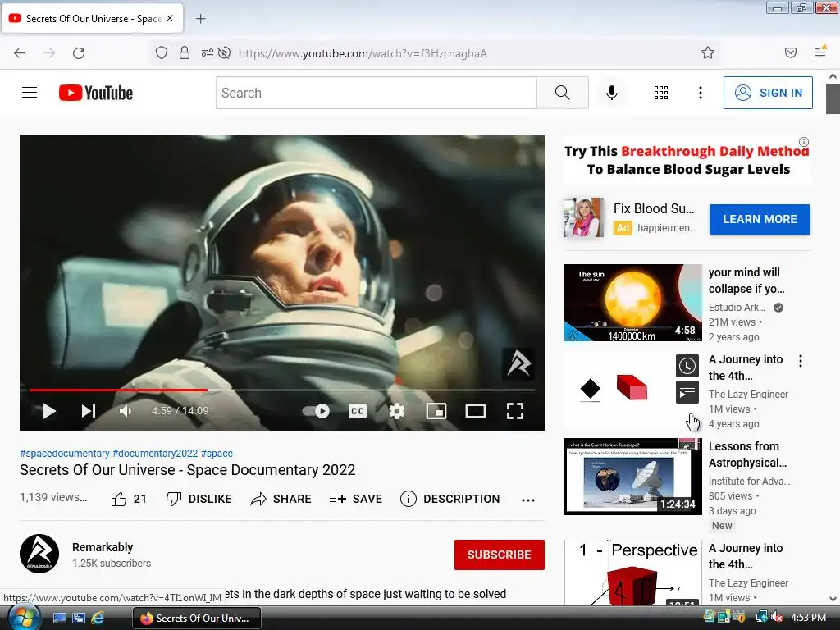The width and height of the screenshot is (840, 630).
Task: Search with your voice microphone
Action: click(612, 93)
